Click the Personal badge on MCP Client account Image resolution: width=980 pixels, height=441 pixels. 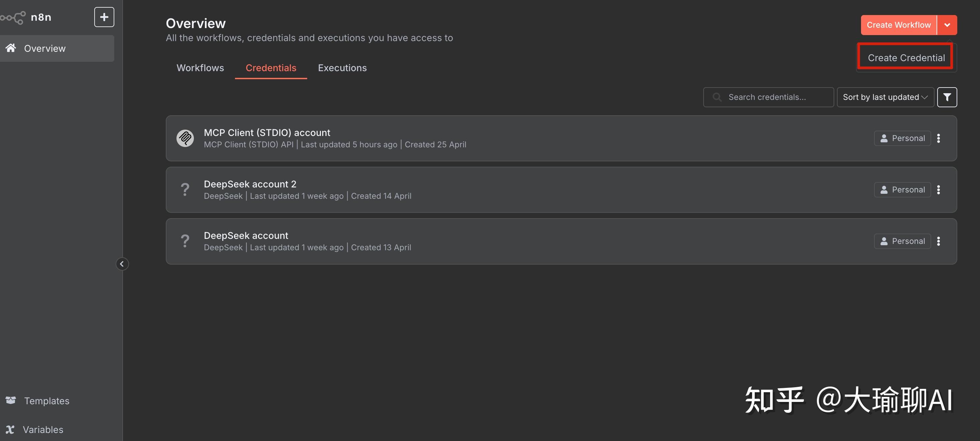coord(902,138)
